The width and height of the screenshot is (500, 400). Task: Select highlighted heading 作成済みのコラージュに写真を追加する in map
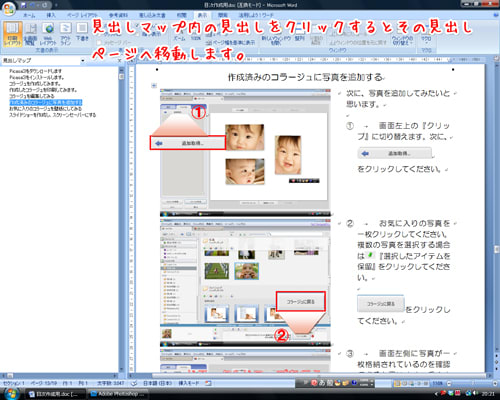pos(46,102)
